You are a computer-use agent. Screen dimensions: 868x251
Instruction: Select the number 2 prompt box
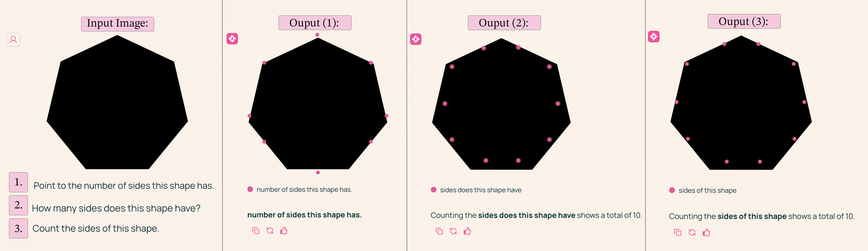[18, 205]
